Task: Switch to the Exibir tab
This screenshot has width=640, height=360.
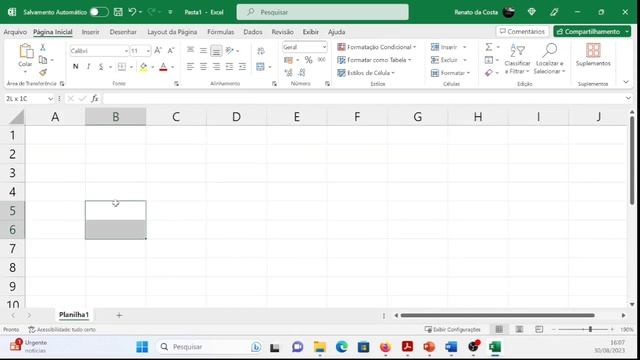Action: (x=311, y=32)
